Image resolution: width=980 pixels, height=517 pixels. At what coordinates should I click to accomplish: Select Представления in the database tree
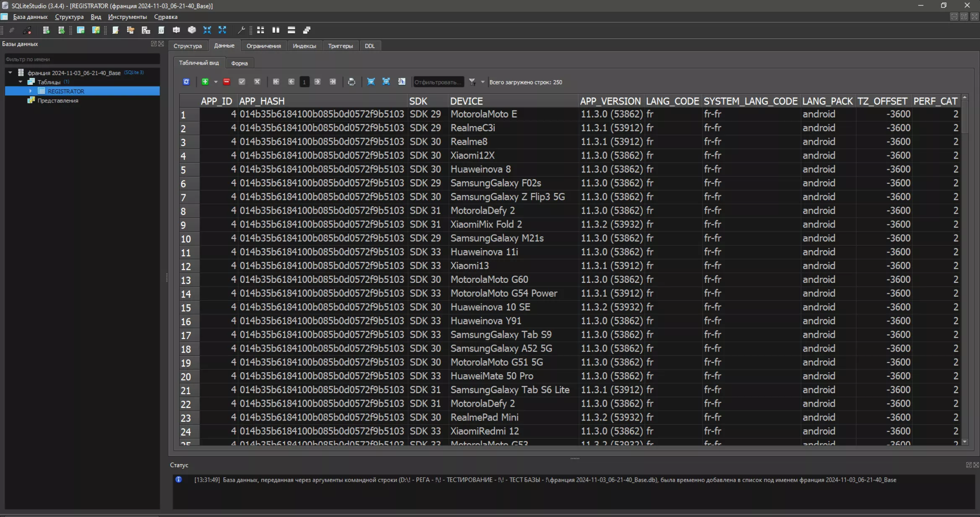coord(58,101)
